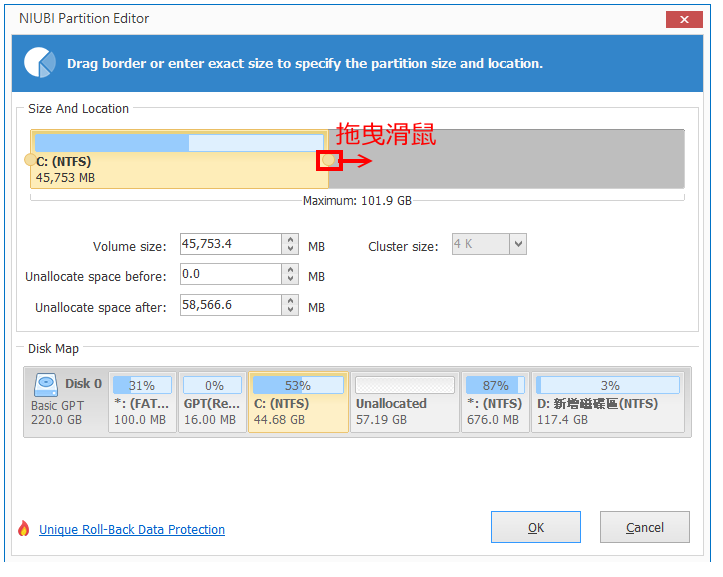Click the Disk 0 drive icon

tap(46, 385)
